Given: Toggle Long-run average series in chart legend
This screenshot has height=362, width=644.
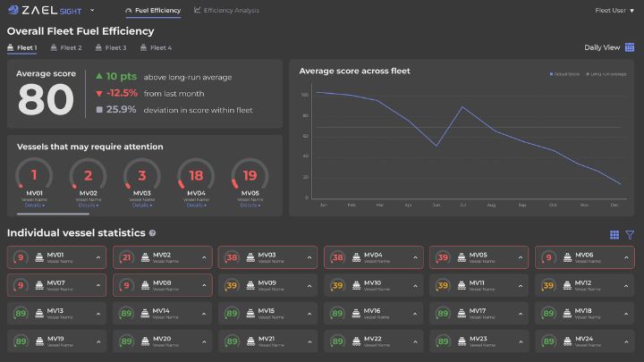Looking at the screenshot, I should pyautogui.click(x=605, y=73).
